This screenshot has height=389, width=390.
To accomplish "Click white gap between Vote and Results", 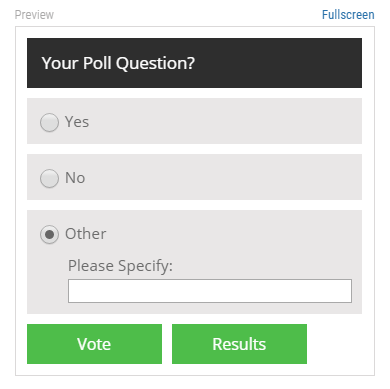I will [x=167, y=344].
